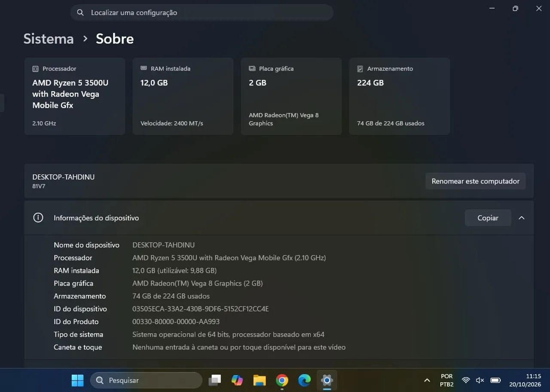Viewport: 550px width, 392px height.
Task: Open Google Chrome from the taskbar
Action: pos(282,380)
